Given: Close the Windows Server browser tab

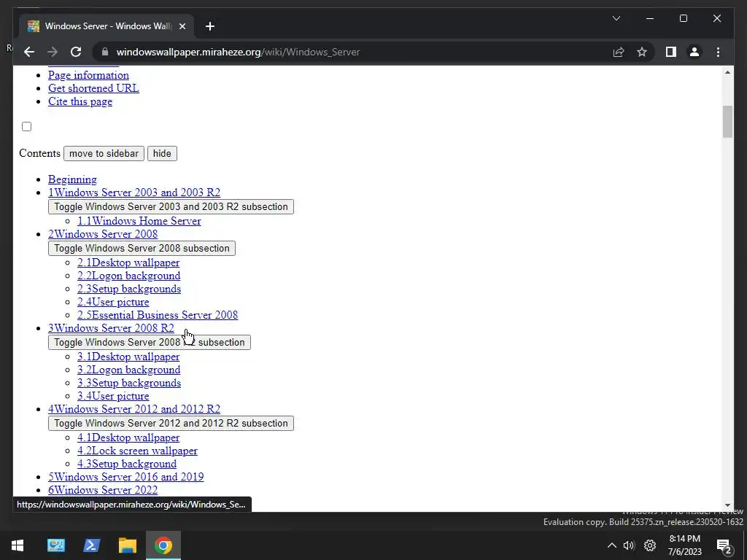Looking at the screenshot, I should click(x=182, y=26).
